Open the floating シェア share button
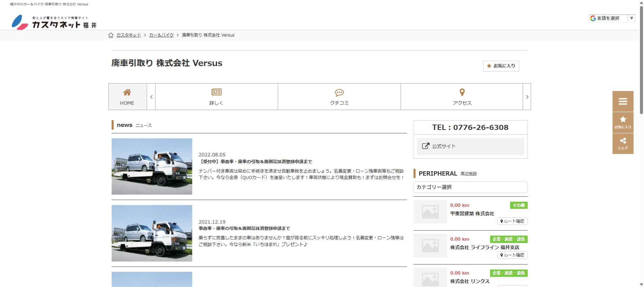 click(623, 143)
